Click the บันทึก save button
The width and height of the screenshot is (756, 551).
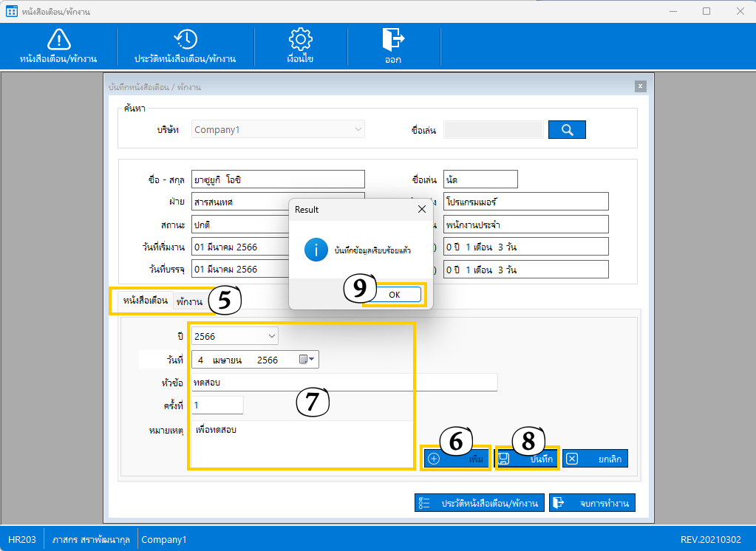point(527,459)
